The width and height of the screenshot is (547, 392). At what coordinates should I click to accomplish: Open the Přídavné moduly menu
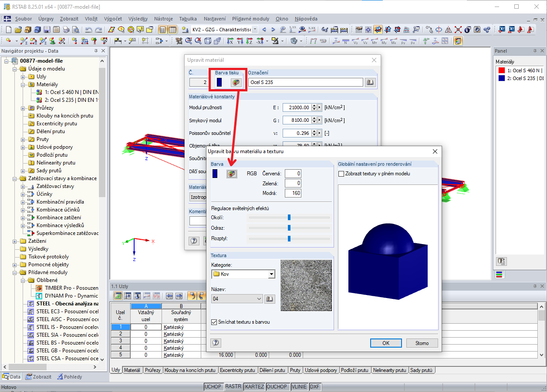click(x=250, y=19)
